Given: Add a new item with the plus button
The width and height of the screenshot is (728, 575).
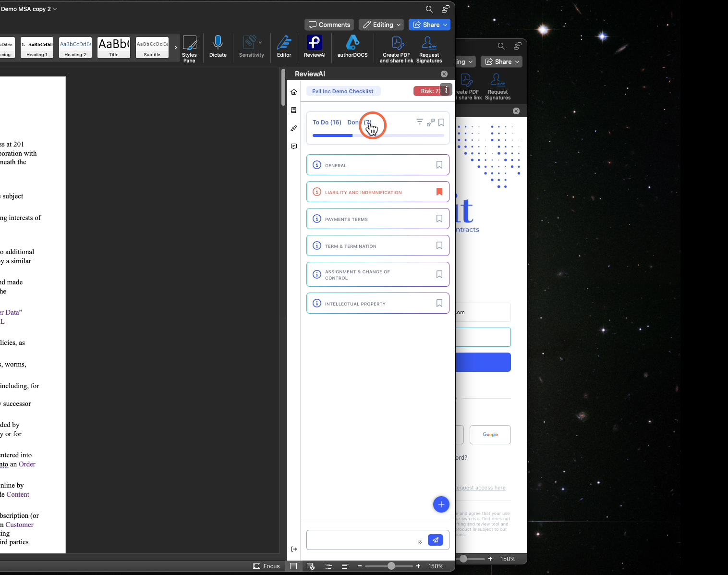Looking at the screenshot, I should [x=441, y=504].
